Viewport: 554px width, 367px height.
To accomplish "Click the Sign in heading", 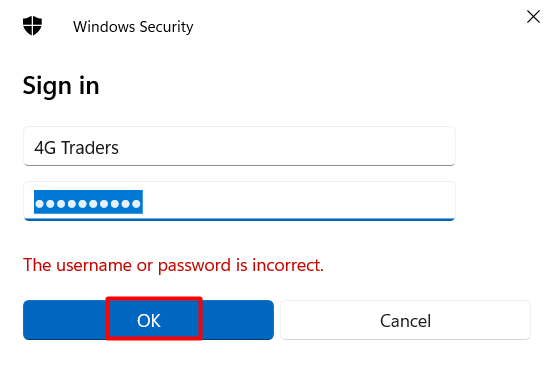I will click(61, 86).
